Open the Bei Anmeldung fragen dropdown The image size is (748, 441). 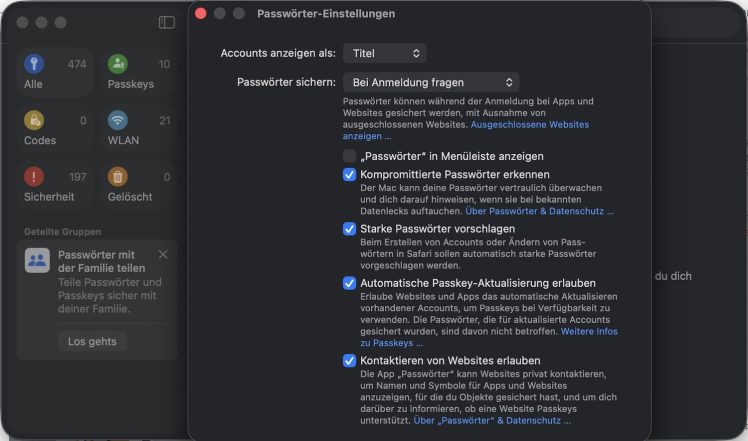(431, 83)
